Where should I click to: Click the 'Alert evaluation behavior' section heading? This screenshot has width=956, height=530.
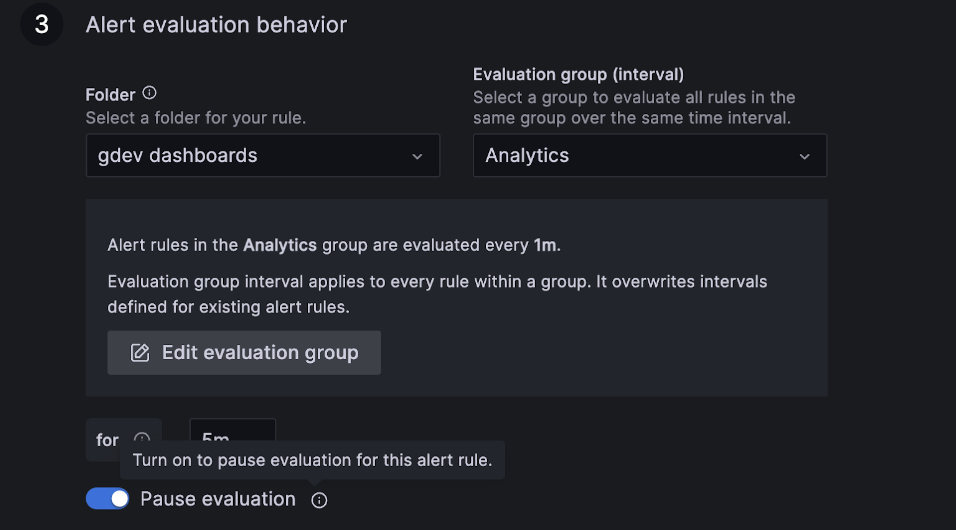(x=216, y=25)
